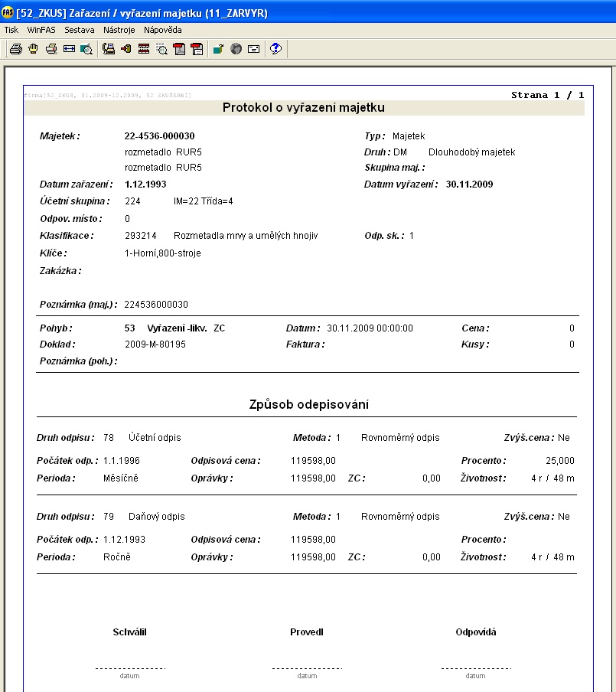Click the printer icon in the toolbar
Viewport: 616px width, 692px height.
15,49
